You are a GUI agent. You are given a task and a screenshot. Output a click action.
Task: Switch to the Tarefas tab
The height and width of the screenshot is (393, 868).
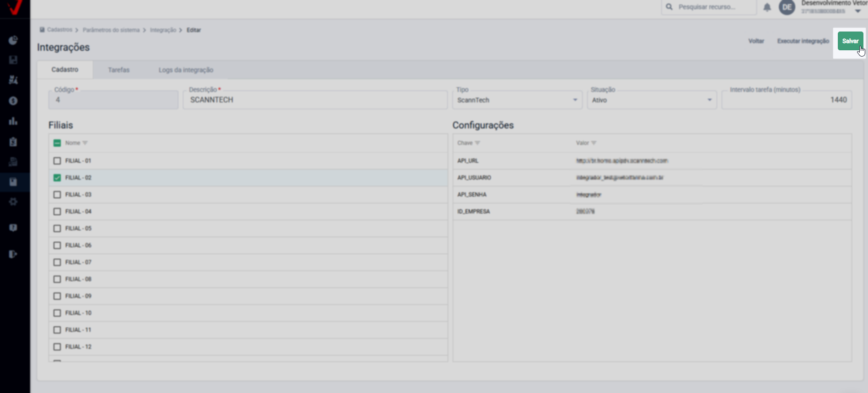coord(119,70)
